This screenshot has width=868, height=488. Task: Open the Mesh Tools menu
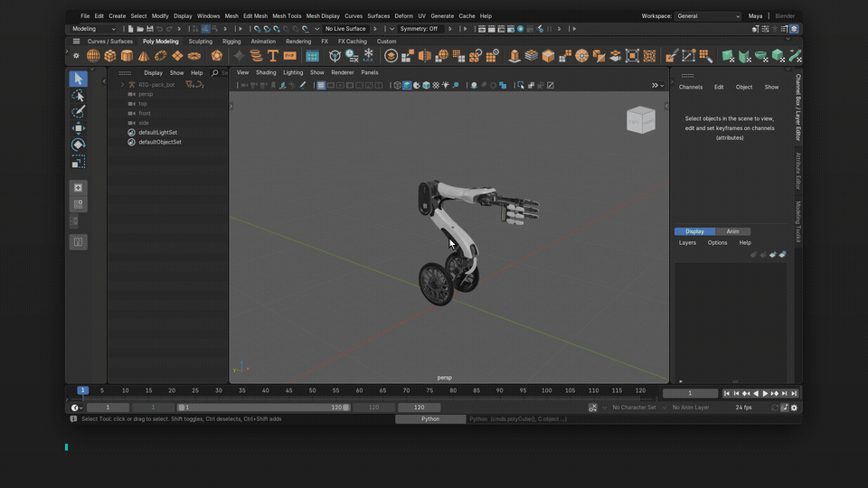(x=287, y=16)
